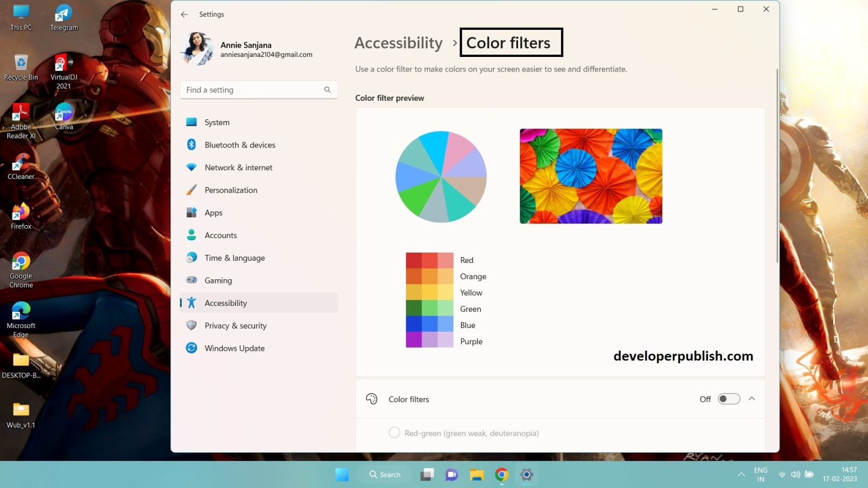
Task: Click the Personalization paintbrush icon
Action: [x=192, y=190]
